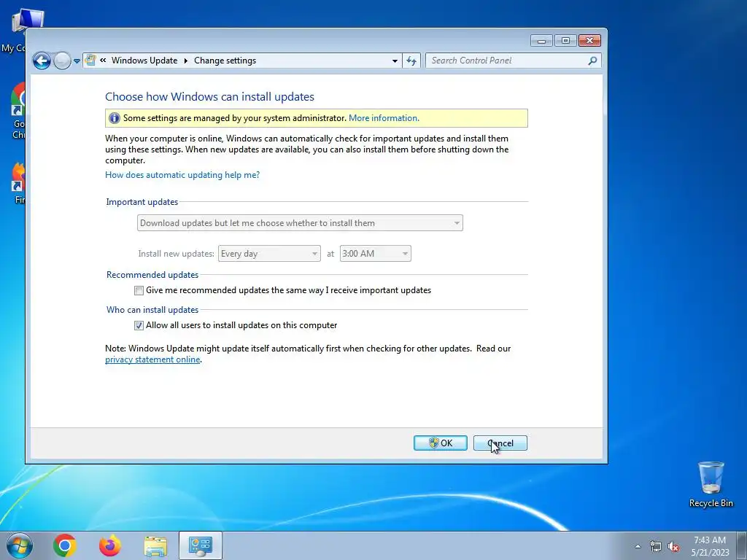The width and height of the screenshot is (747, 560).
Task: Launch Google Chrome from the taskbar
Action: pos(65,545)
